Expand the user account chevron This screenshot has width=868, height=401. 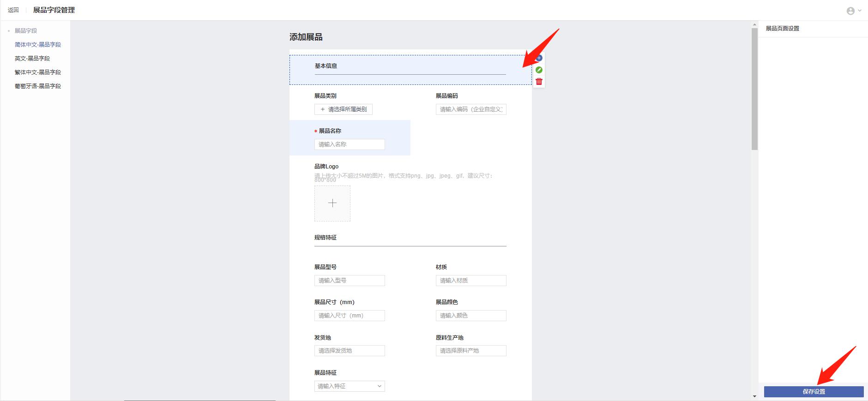click(860, 11)
